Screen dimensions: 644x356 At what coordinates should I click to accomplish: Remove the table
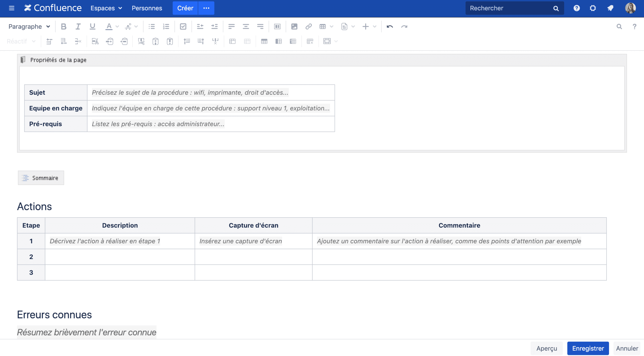point(310,41)
